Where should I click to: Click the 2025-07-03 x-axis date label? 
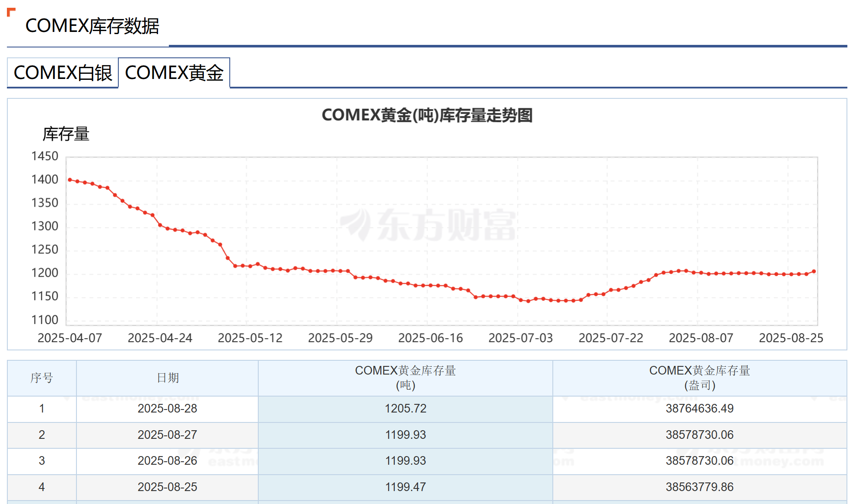pyautogui.click(x=520, y=338)
